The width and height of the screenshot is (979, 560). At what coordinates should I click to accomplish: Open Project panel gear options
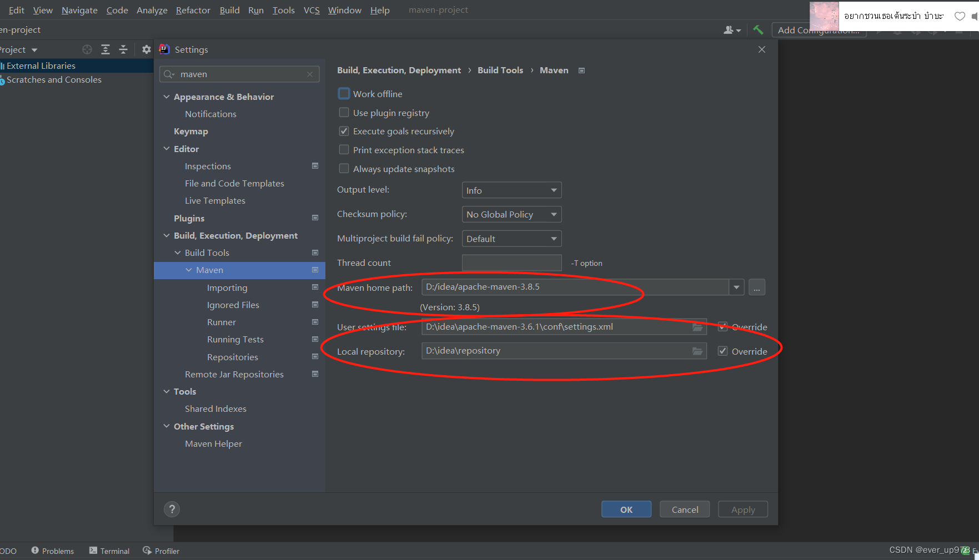click(x=146, y=49)
